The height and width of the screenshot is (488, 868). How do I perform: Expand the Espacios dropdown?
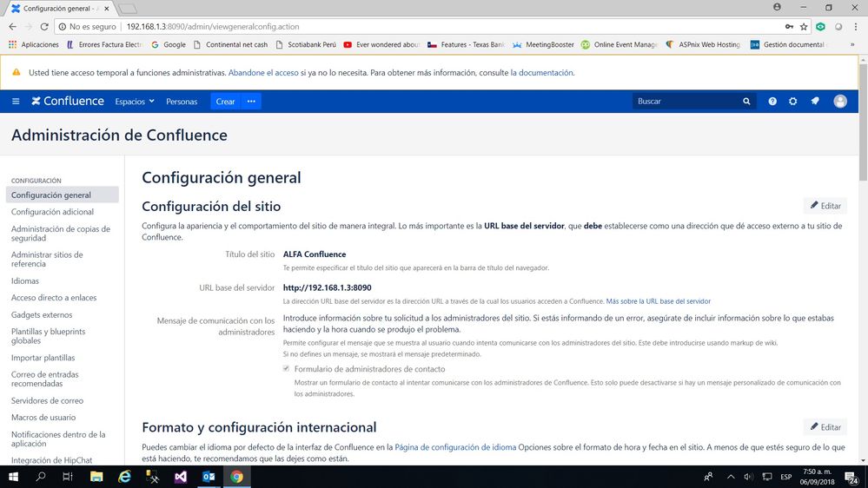(x=135, y=102)
